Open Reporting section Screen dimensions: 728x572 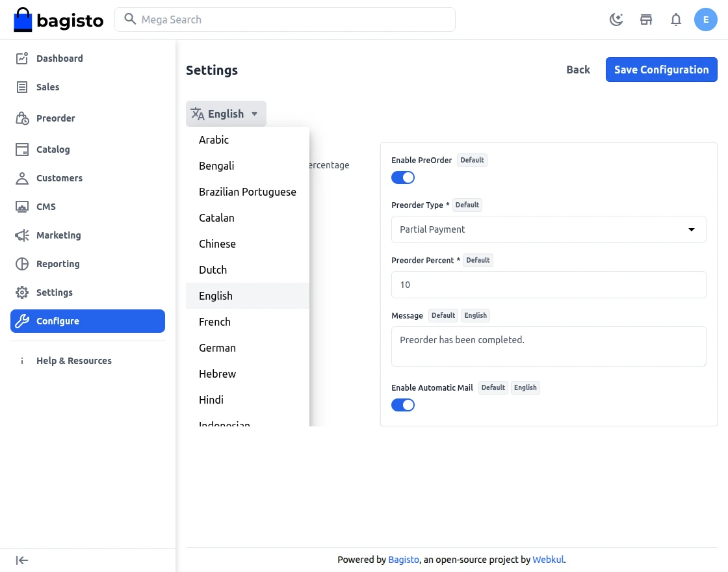tap(88, 264)
